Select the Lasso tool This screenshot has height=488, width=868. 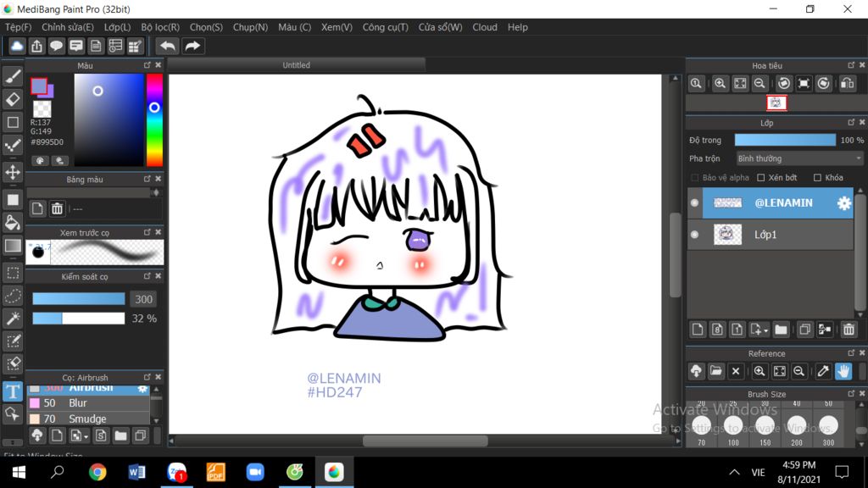click(x=13, y=296)
